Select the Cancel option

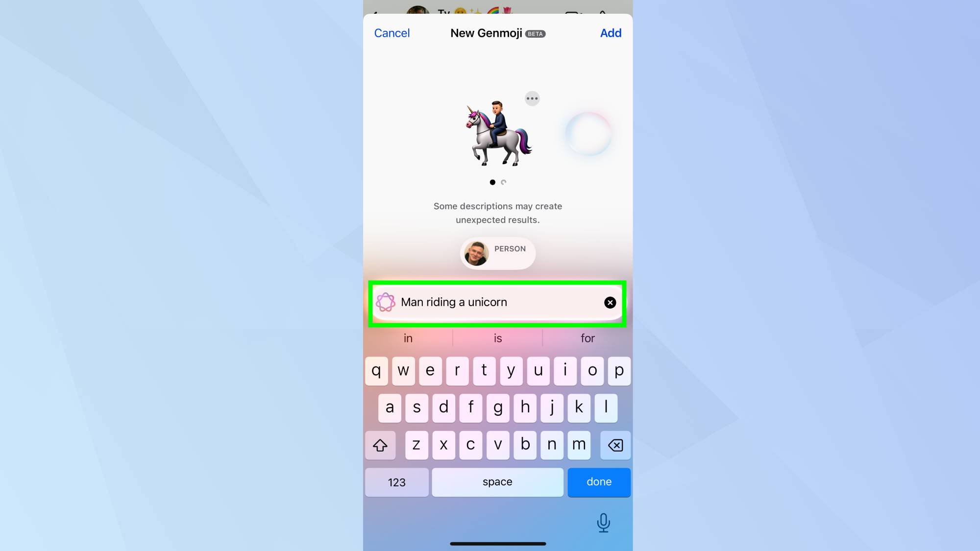392,32
